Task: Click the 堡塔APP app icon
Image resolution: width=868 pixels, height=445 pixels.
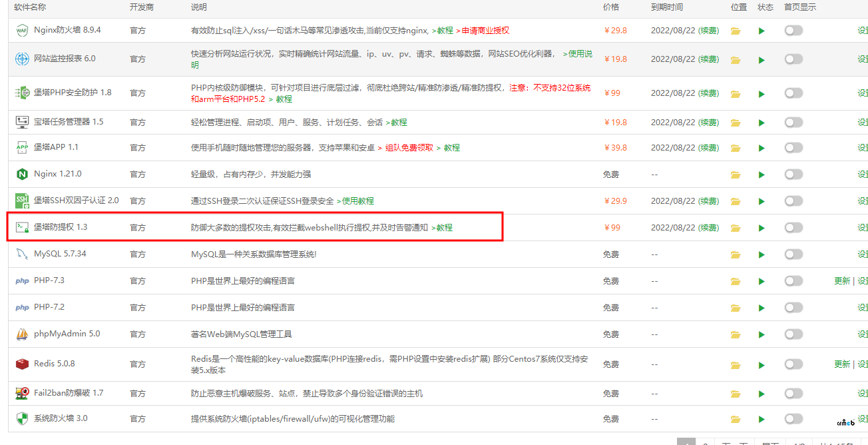Action: (22, 147)
